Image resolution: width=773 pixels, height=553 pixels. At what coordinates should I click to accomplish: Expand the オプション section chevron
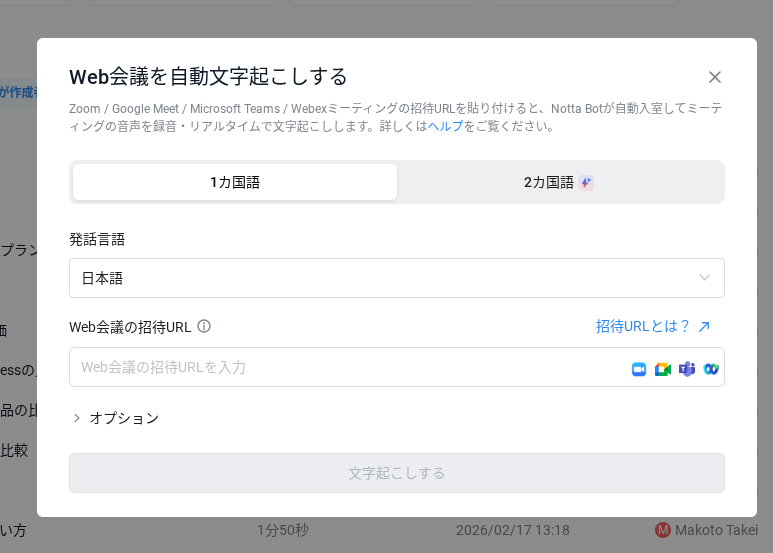click(x=77, y=418)
